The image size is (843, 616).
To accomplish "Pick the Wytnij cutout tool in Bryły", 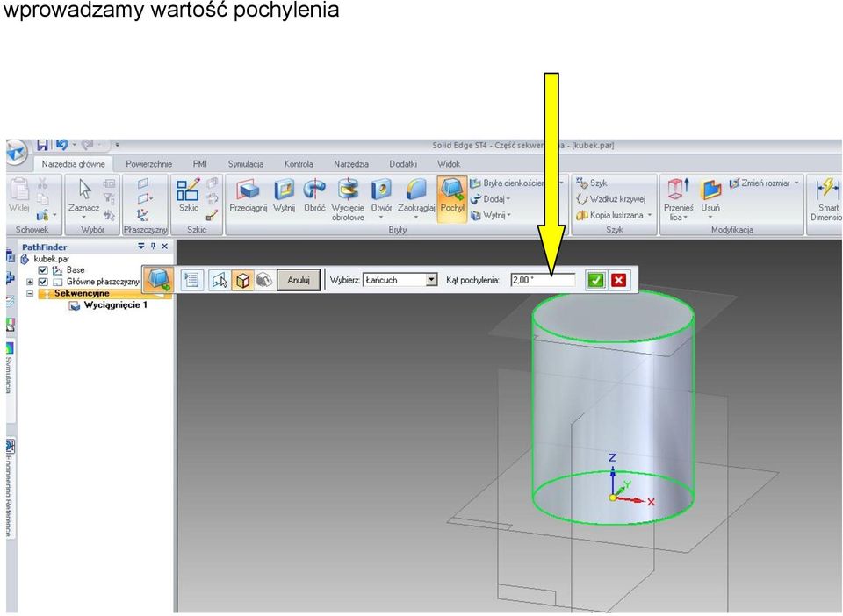I will [284, 196].
